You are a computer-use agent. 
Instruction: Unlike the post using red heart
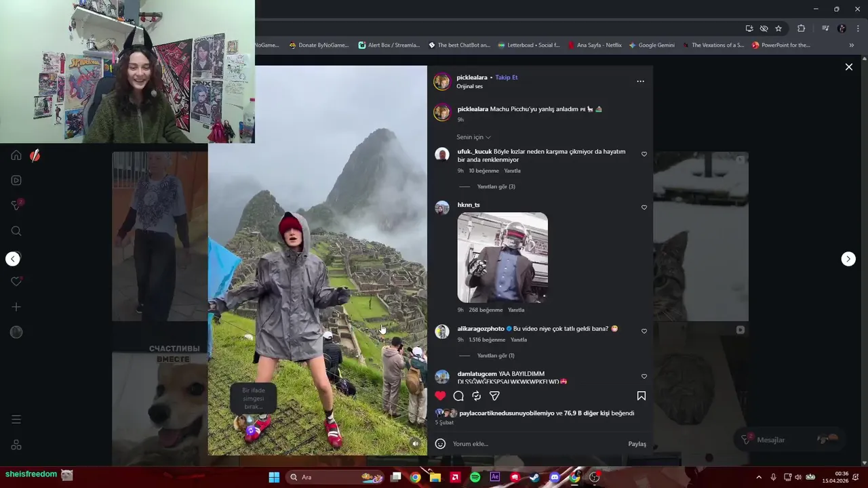pos(440,396)
